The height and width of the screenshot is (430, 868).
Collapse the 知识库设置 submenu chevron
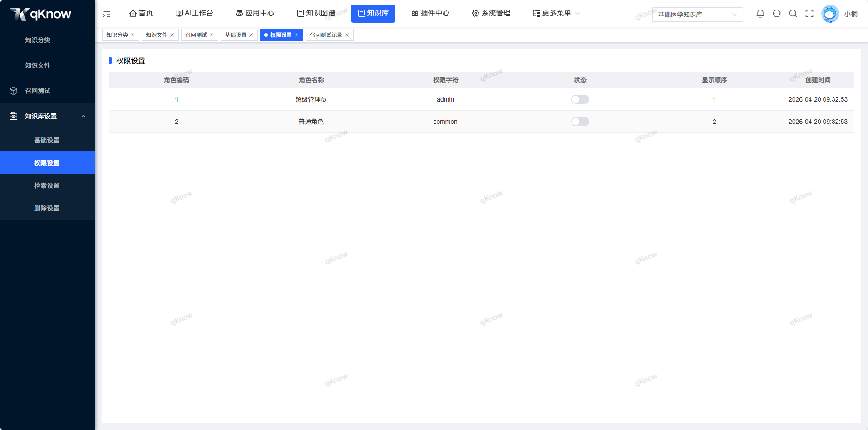84,116
